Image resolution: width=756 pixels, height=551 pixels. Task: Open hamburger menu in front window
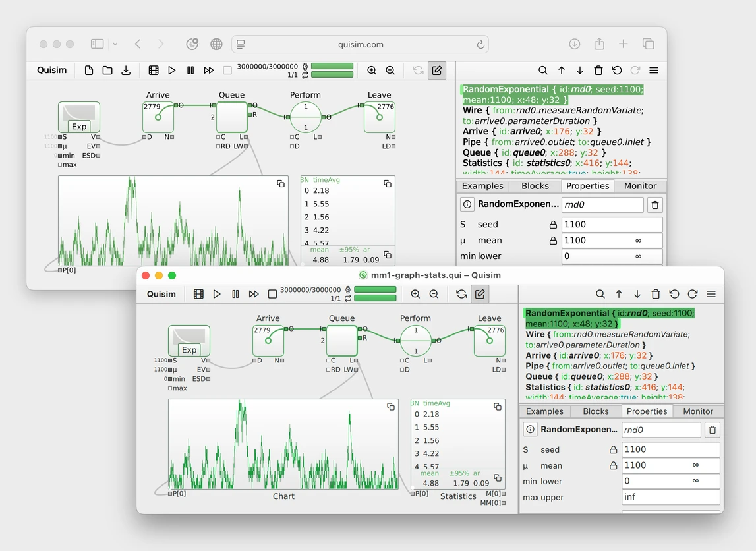tap(711, 294)
